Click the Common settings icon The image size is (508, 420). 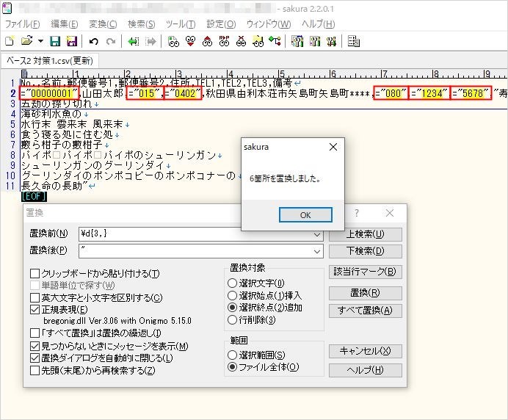(331, 41)
